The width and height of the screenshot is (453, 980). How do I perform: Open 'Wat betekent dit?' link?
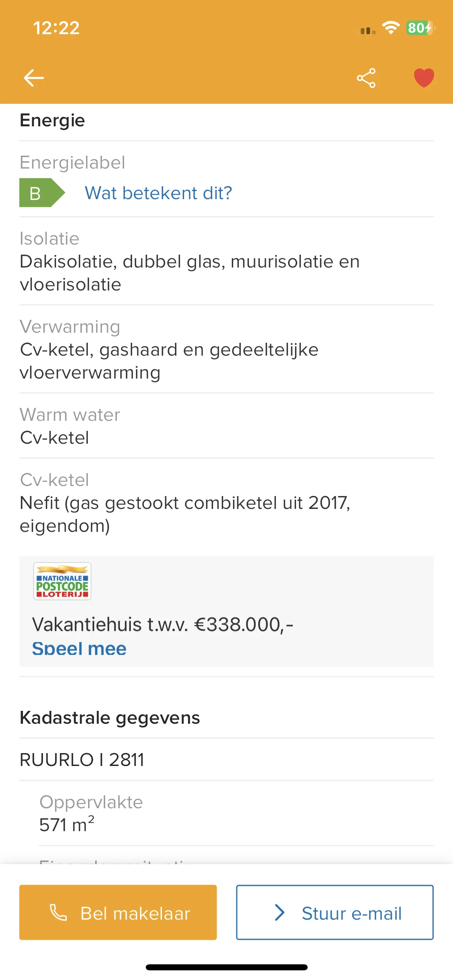pyautogui.click(x=158, y=193)
